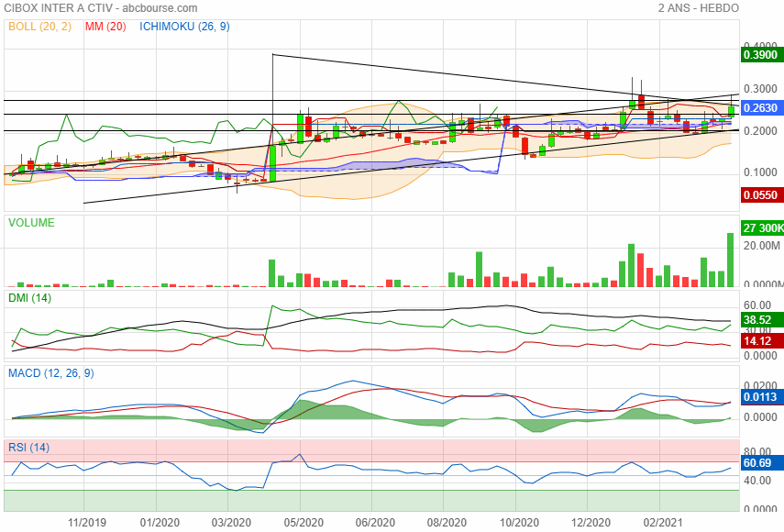This screenshot has height=532, width=784.
Task: Click the 40.00 RSI axis label
Action: click(x=757, y=481)
